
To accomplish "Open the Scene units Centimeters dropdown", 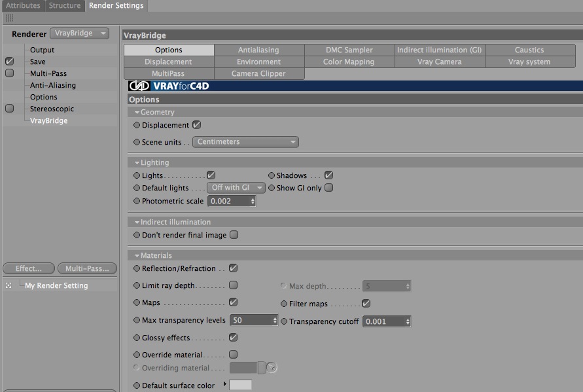I will 245,142.
